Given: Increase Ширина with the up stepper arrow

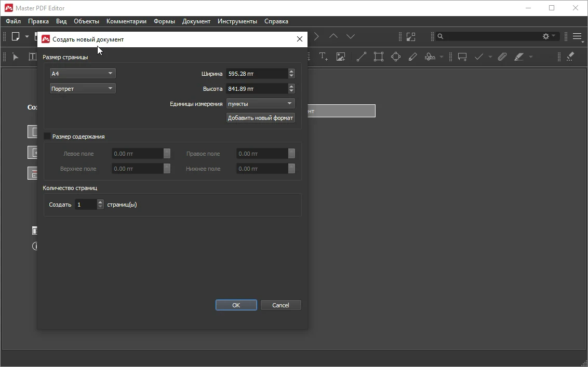Looking at the screenshot, I should click(291, 71).
